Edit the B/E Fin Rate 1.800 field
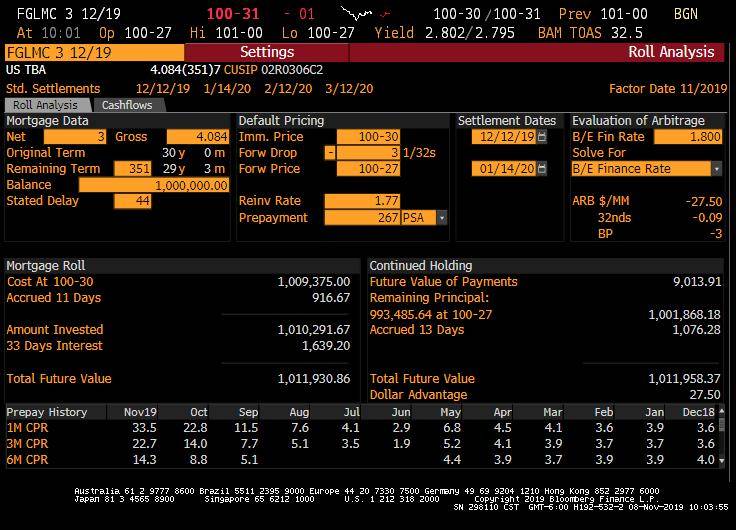Screen dimensions: 736x530 [x=688, y=137]
